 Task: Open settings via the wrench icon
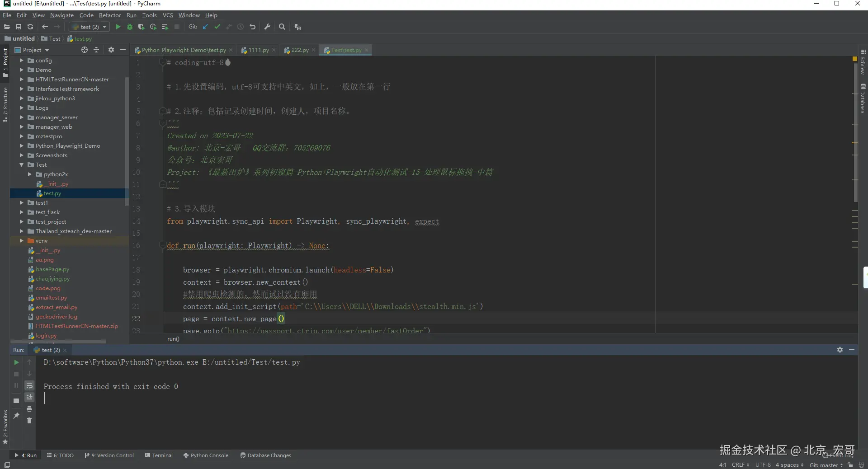click(267, 27)
